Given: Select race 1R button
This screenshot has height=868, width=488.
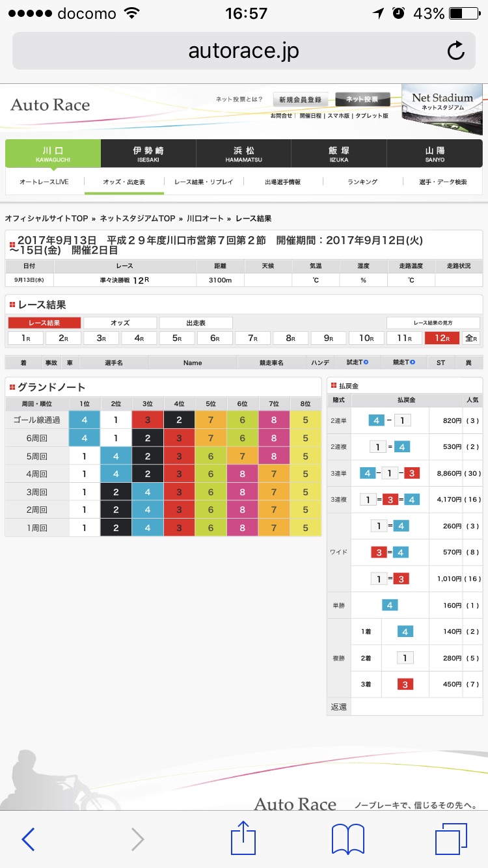Looking at the screenshot, I should coord(25,338).
